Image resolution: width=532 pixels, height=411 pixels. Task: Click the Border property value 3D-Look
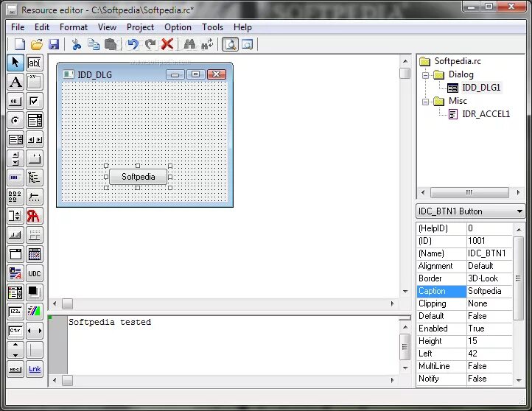489,278
